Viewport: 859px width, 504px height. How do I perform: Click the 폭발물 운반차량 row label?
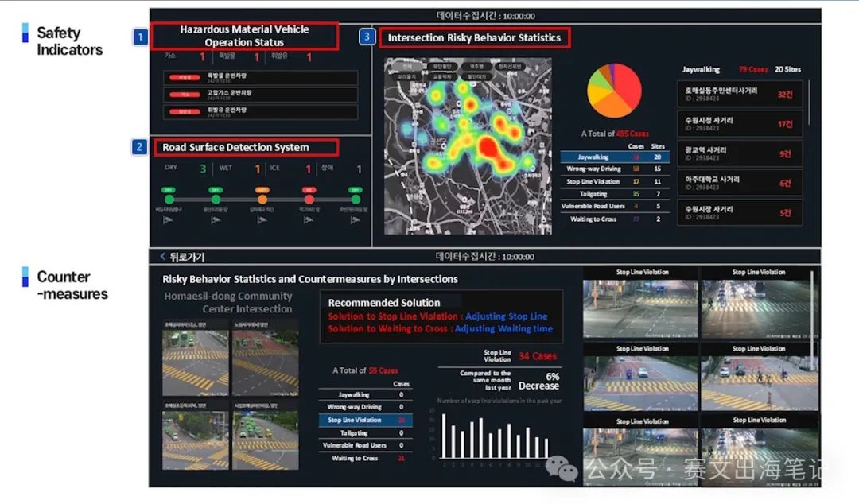click(227, 76)
